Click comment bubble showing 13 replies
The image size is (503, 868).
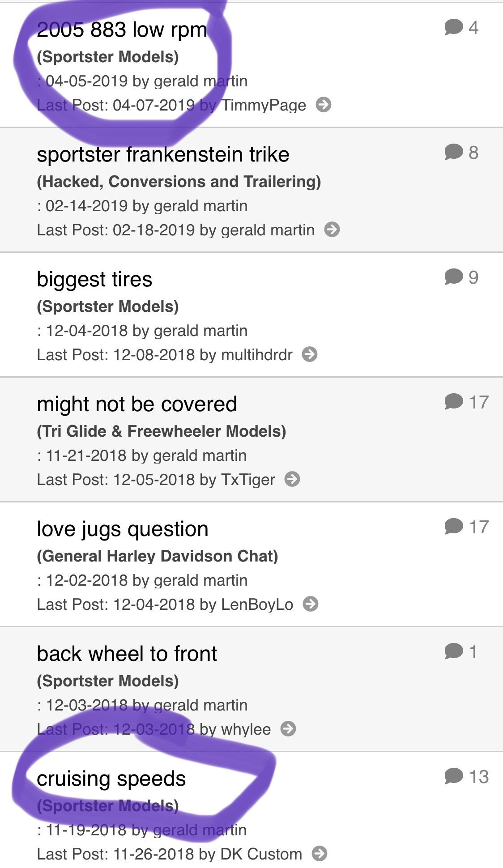tap(453, 776)
